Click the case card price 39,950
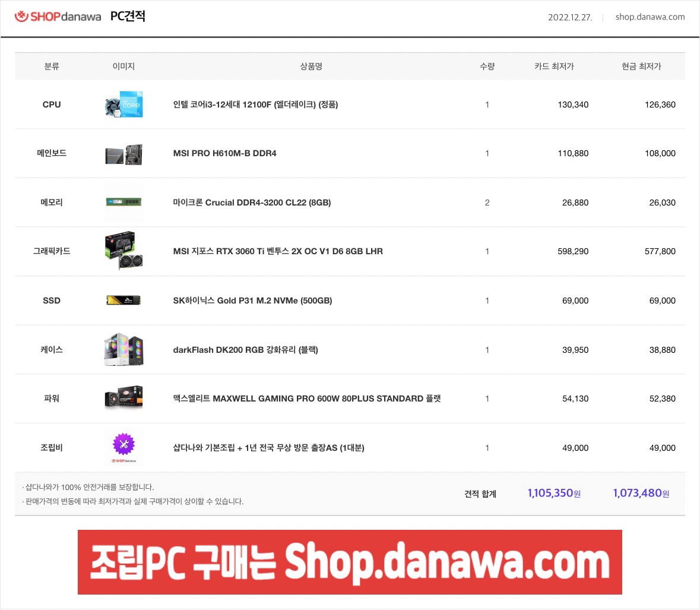The image size is (700, 610). pyautogui.click(x=575, y=350)
